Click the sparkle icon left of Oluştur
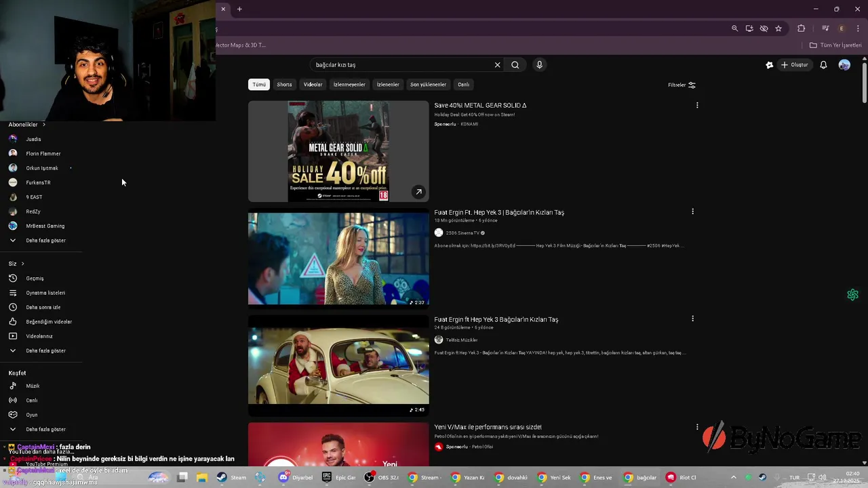Image resolution: width=868 pixels, height=488 pixels. click(770, 65)
